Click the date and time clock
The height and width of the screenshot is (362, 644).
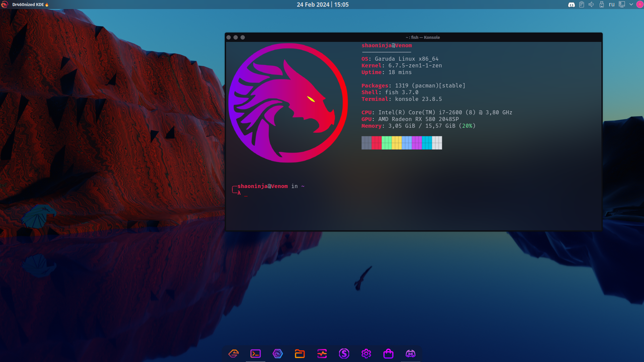(322, 5)
